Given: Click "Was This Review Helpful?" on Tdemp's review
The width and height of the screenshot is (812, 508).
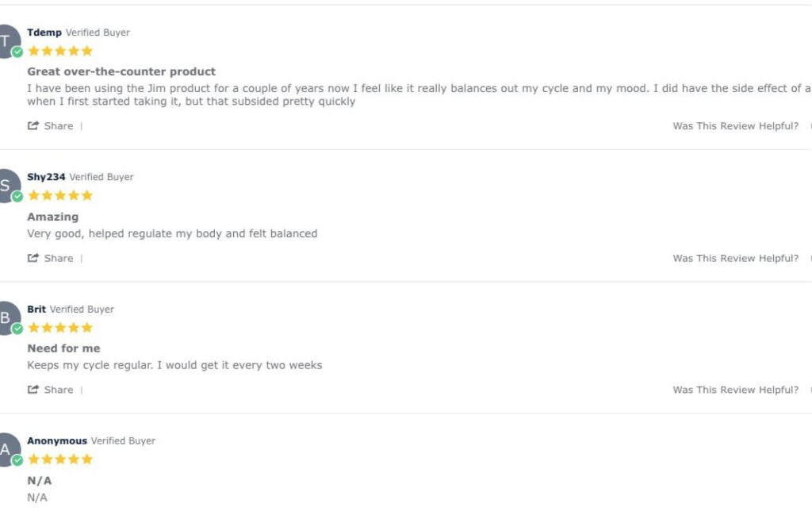Looking at the screenshot, I should (x=735, y=126).
